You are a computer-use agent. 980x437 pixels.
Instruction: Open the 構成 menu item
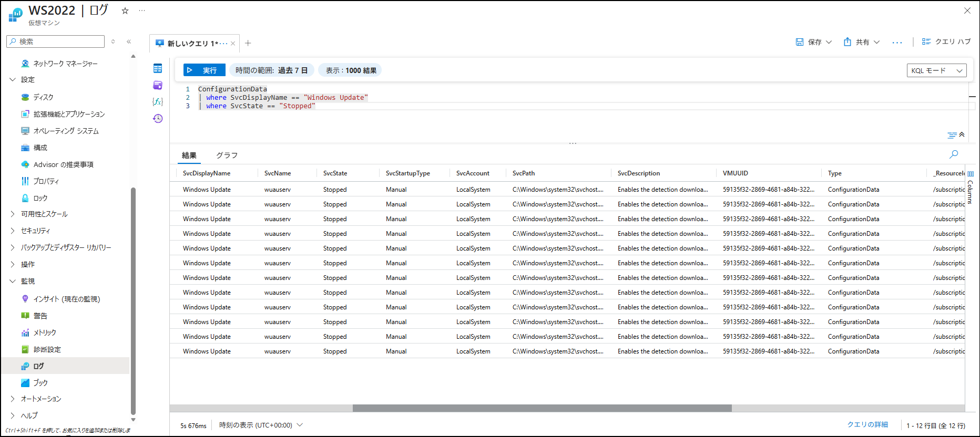point(40,148)
